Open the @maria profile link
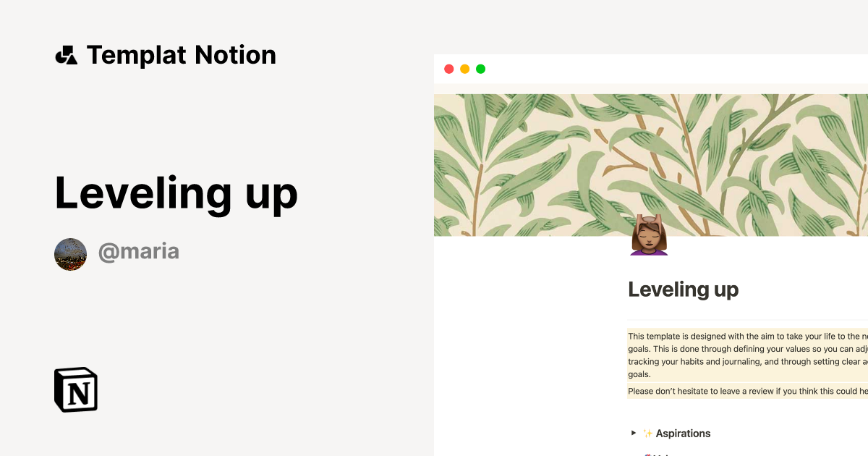868x456 pixels. (139, 251)
